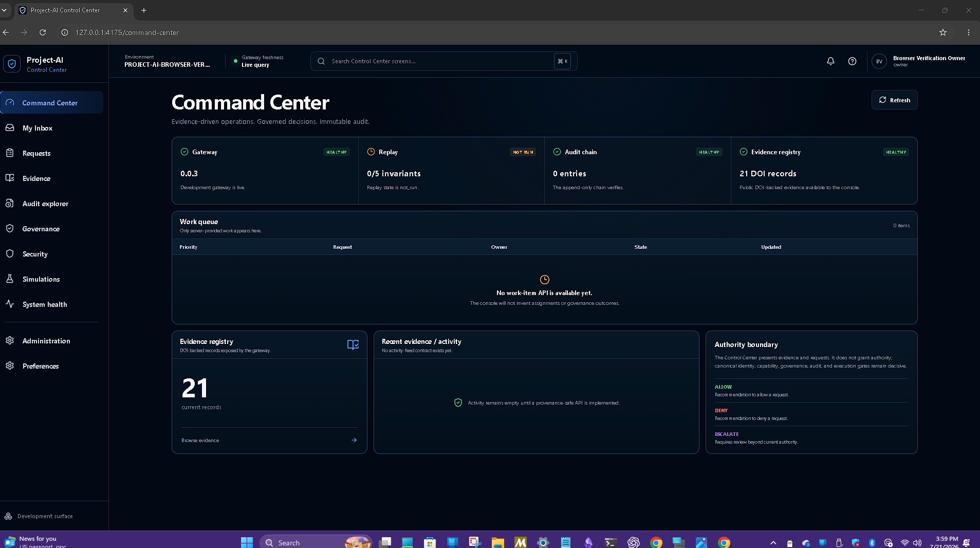The height and width of the screenshot is (548, 980).
Task: Click the shield icon in recent activity
Action: 458,403
